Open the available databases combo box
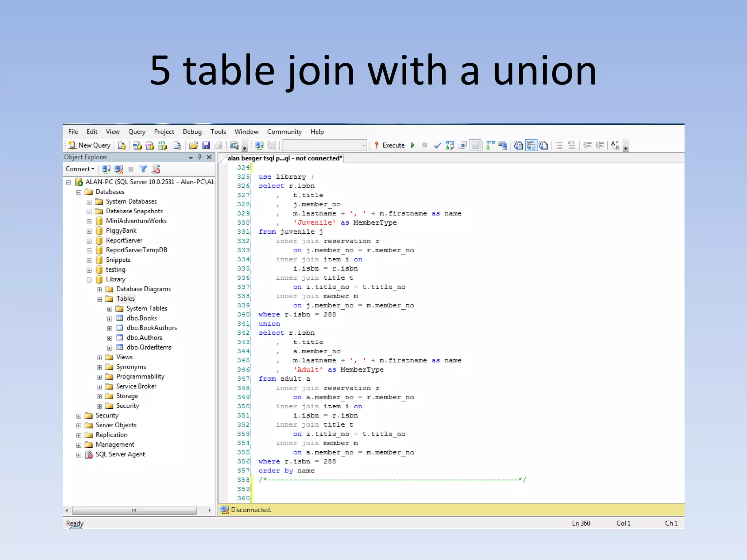The height and width of the screenshot is (560, 747). pyautogui.click(x=324, y=145)
